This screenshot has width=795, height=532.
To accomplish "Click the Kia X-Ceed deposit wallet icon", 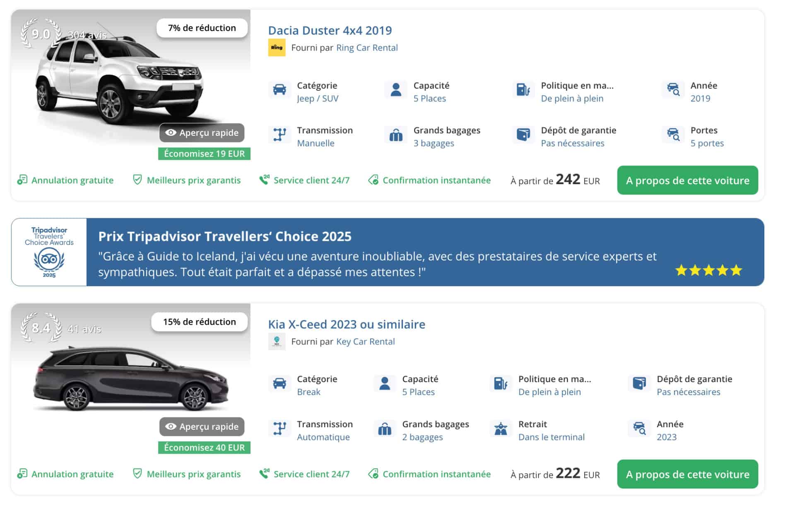I will 639,383.
